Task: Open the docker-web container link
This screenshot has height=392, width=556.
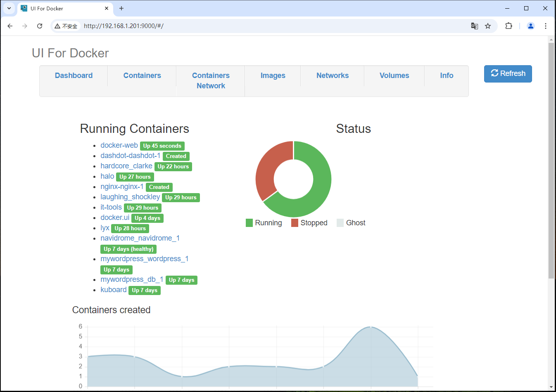Action: [x=119, y=145]
